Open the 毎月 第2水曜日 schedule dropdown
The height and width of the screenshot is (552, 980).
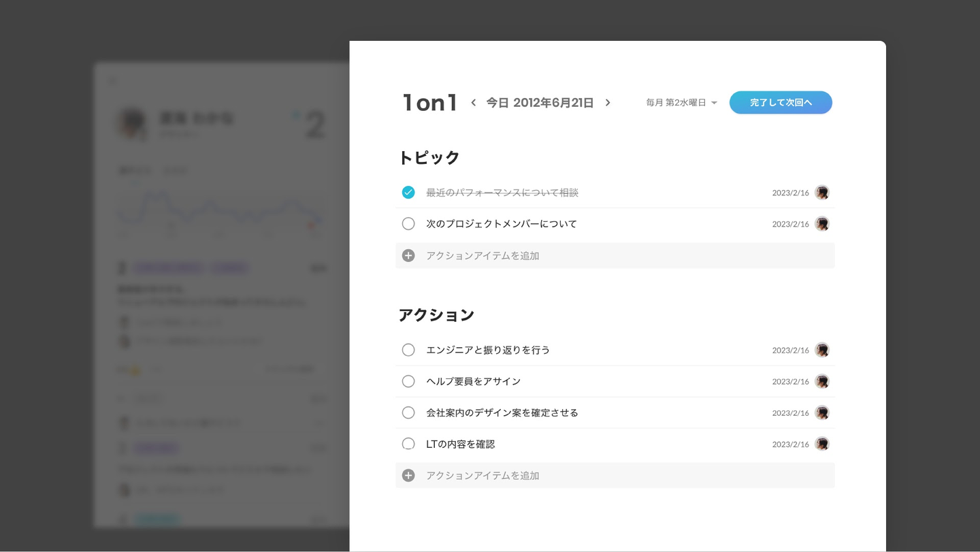point(681,103)
